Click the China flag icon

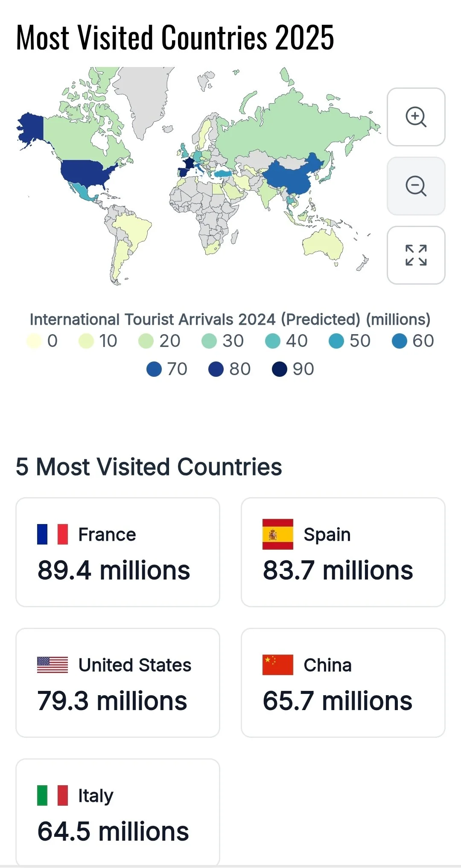pyautogui.click(x=278, y=665)
